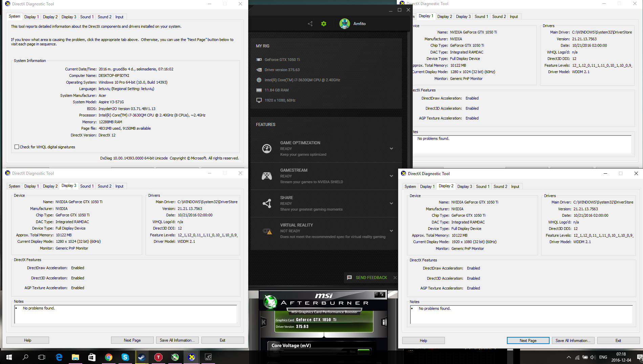The height and width of the screenshot is (364, 643).
Task: Open Input tab in System-info DxDiag window
Action: coord(120,17)
